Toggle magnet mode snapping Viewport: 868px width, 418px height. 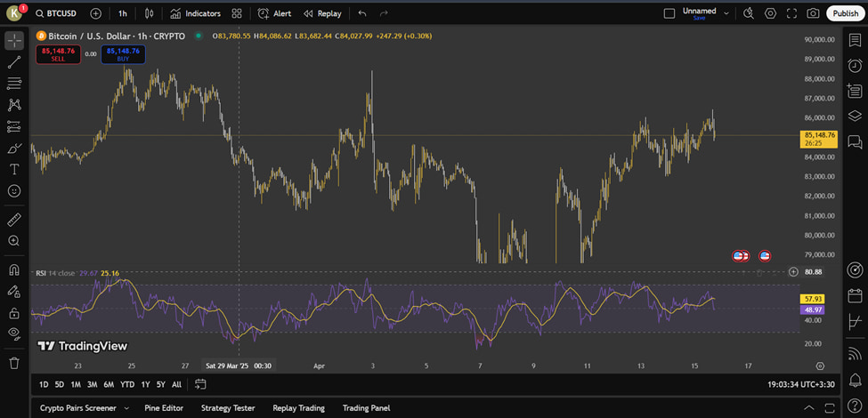(14, 270)
